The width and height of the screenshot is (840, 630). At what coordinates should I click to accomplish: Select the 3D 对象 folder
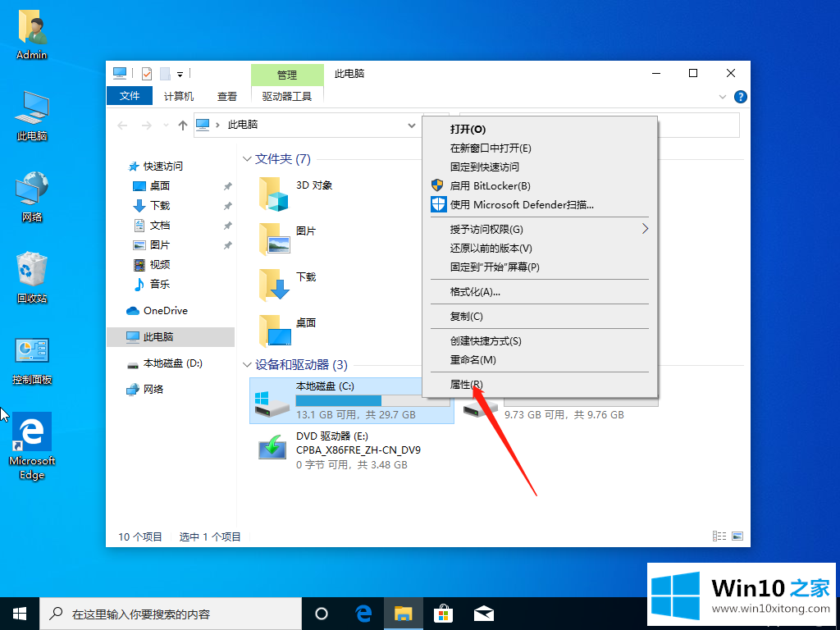(x=295, y=194)
